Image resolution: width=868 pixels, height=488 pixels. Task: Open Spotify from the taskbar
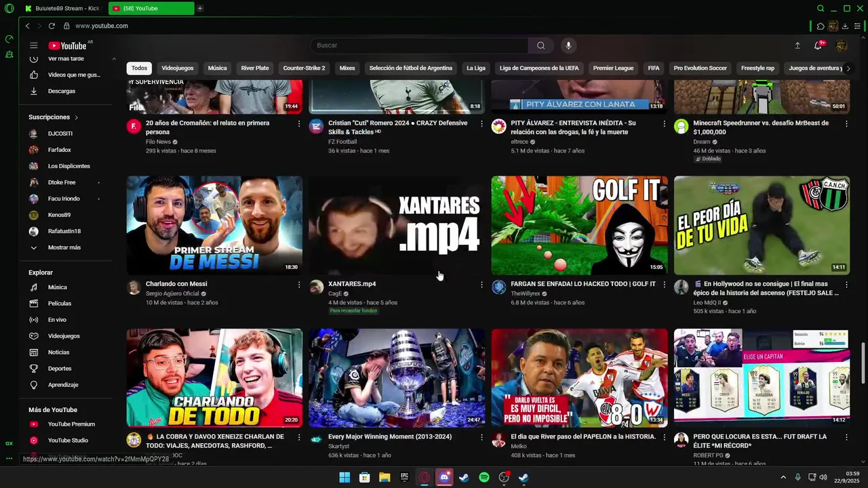(x=484, y=477)
